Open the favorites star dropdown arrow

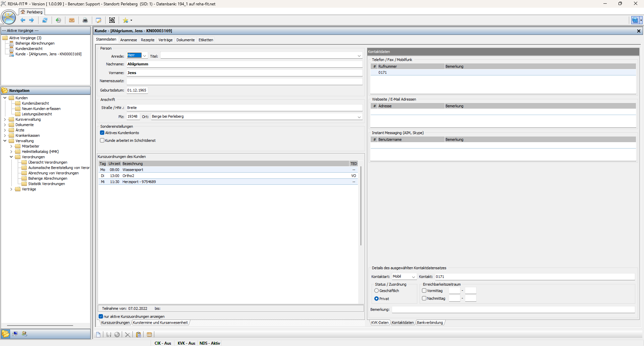(x=131, y=20)
